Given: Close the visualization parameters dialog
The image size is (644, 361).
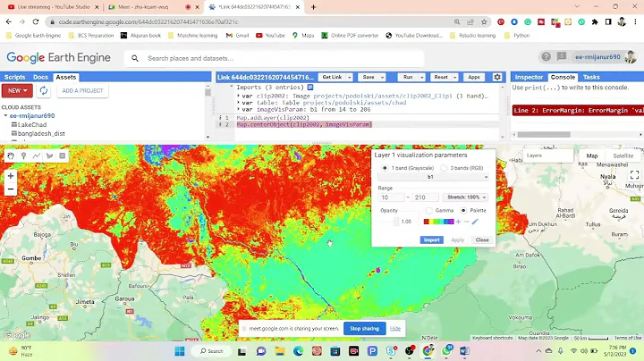Looking at the screenshot, I should (x=482, y=240).
